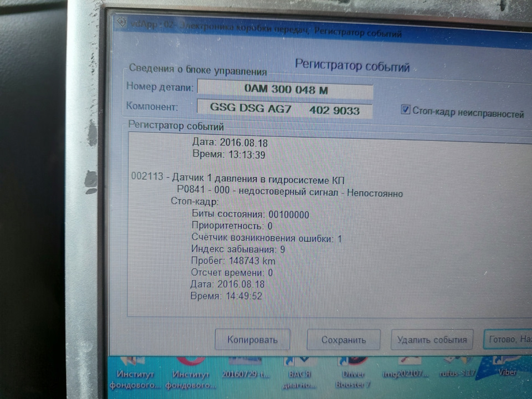Click the Пробег 148743 km line

click(233, 260)
